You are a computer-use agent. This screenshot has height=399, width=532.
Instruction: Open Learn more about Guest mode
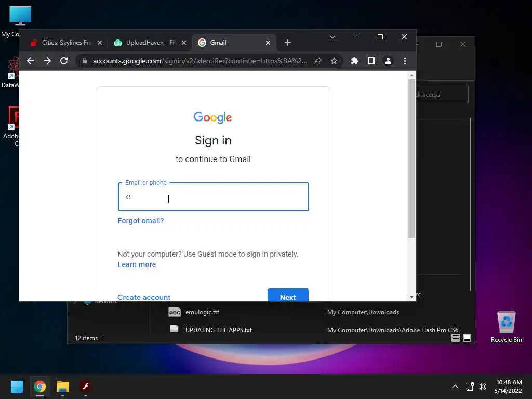pos(137,264)
